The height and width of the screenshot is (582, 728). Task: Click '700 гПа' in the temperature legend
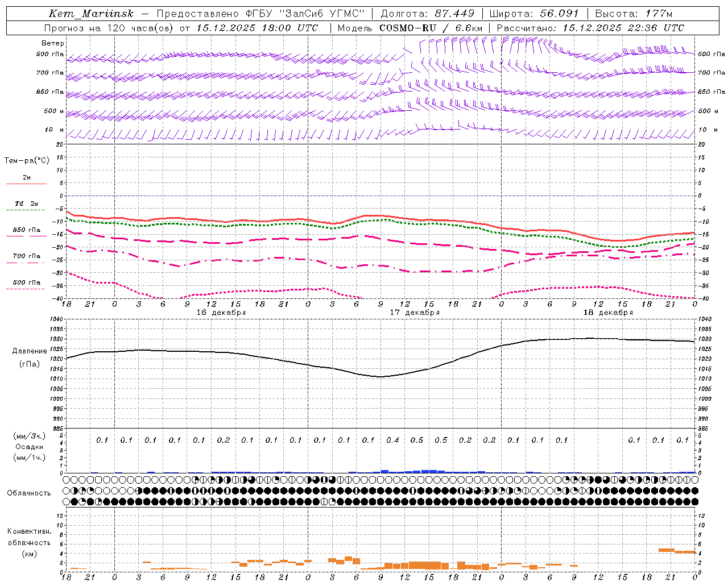[x=26, y=256]
